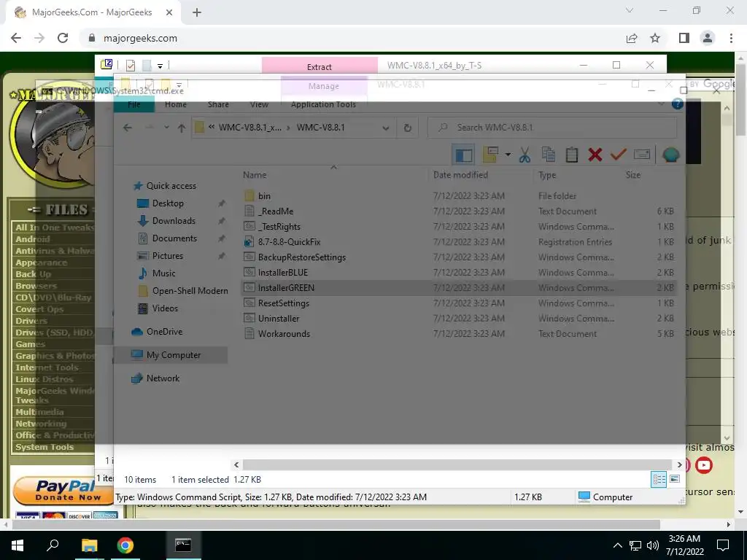This screenshot has width=747, height=560.
Task: Select the Extract tab in the rear Explorer window
Action: pos(320,66)
